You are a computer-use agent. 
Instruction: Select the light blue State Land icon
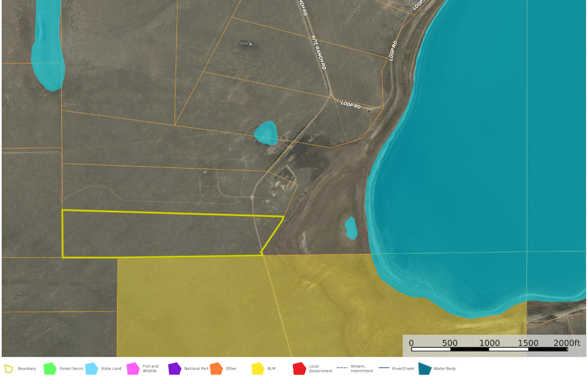pos(91,369)
